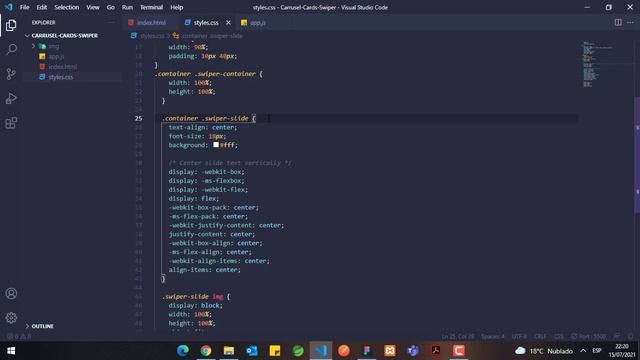Open the red Camtasia taskbar icon
640x360 pixels.
(458, 351)
